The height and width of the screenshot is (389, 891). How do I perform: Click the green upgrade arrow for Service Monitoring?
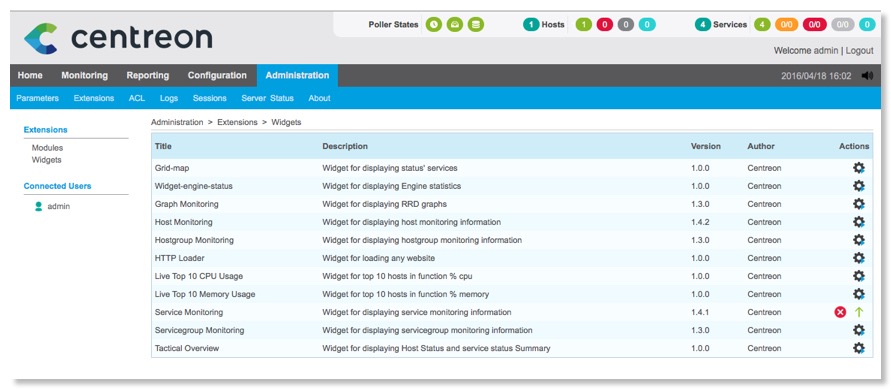pyautogui.click(x=859, y=312)
